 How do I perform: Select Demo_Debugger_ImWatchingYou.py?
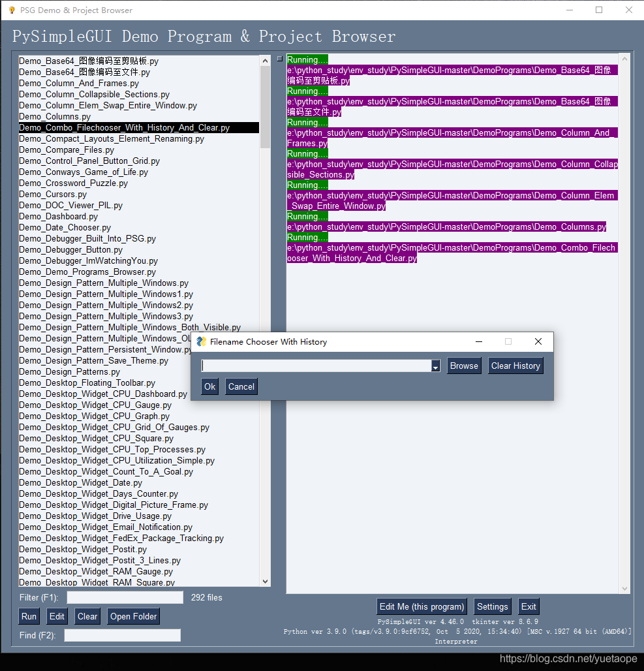click(x=138, y=261)
